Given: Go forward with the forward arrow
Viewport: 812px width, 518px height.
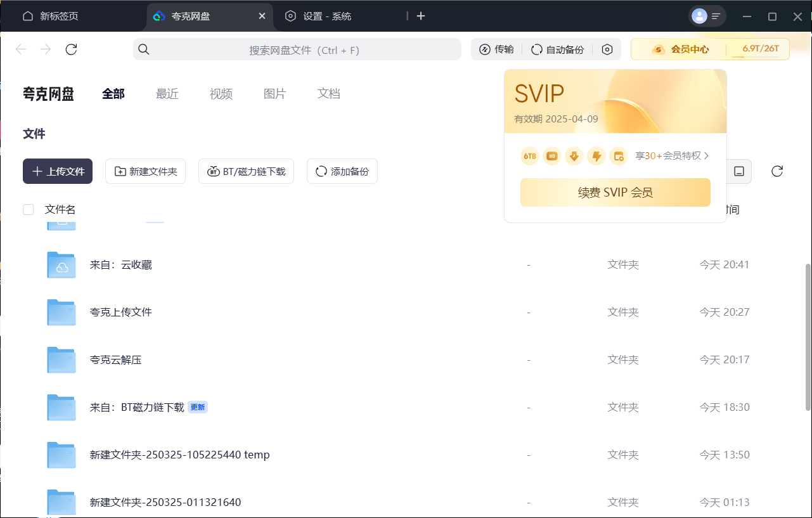Looking at the screenshot, I should [x=46, y=49].
